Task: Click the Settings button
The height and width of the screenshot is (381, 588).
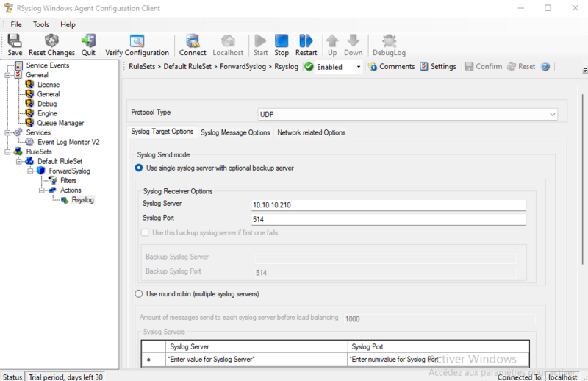Action: (438, 67)
